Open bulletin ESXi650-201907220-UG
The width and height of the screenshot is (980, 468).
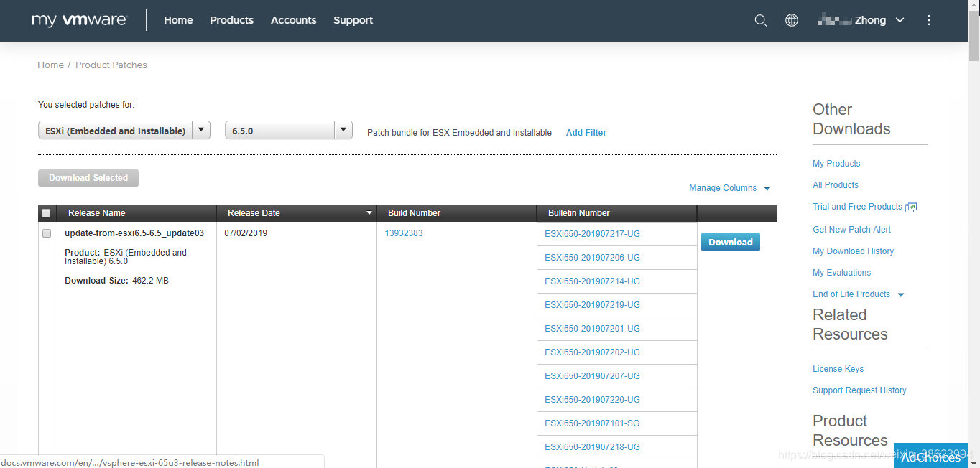click(592, 399)
